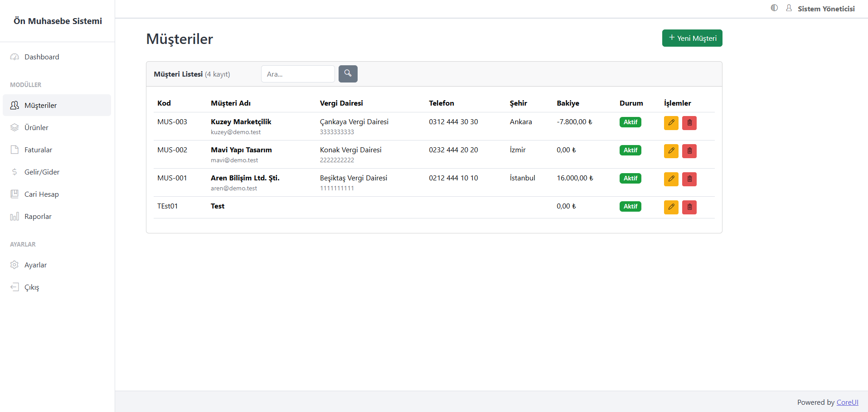Click the balance -7.800,00 ₺
This screenshot has height=412, width=868.
pos(574,121)
